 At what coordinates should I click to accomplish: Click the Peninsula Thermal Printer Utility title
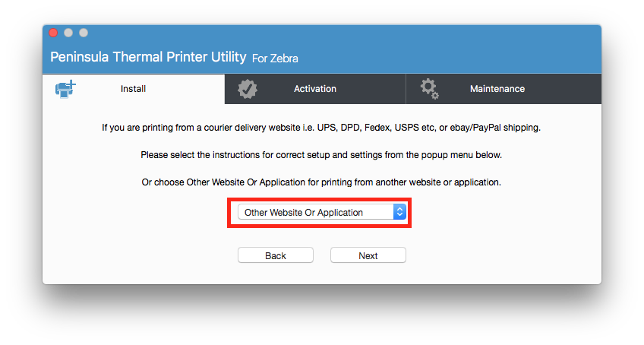click(148, 57)
